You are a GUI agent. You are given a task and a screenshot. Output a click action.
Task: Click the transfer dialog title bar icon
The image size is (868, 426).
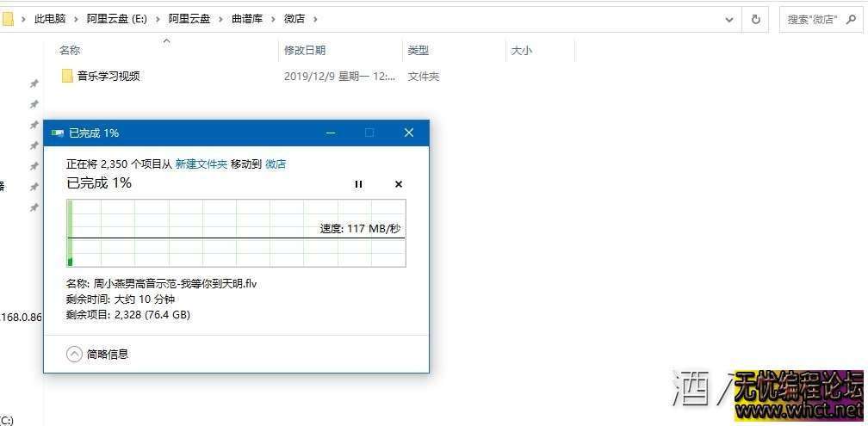click(58, 133)
